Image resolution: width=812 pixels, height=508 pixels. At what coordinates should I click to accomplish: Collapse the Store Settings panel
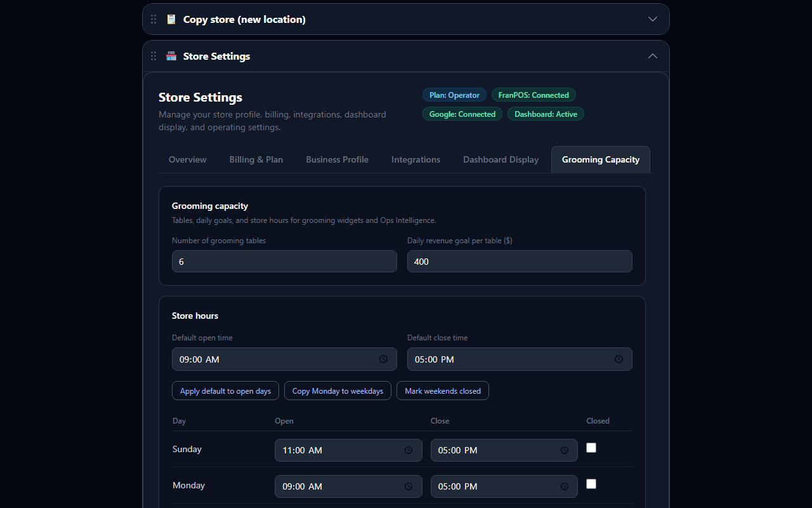pyautogui.click(x=653, y=56)
